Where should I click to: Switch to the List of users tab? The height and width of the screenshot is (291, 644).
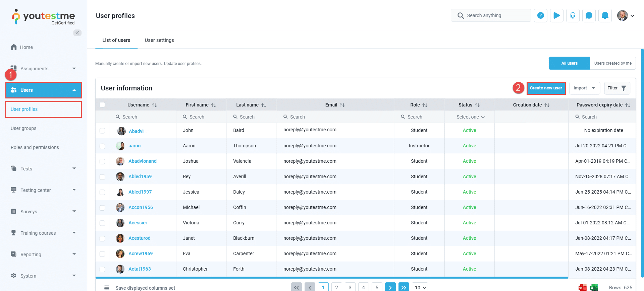point(116,40)
